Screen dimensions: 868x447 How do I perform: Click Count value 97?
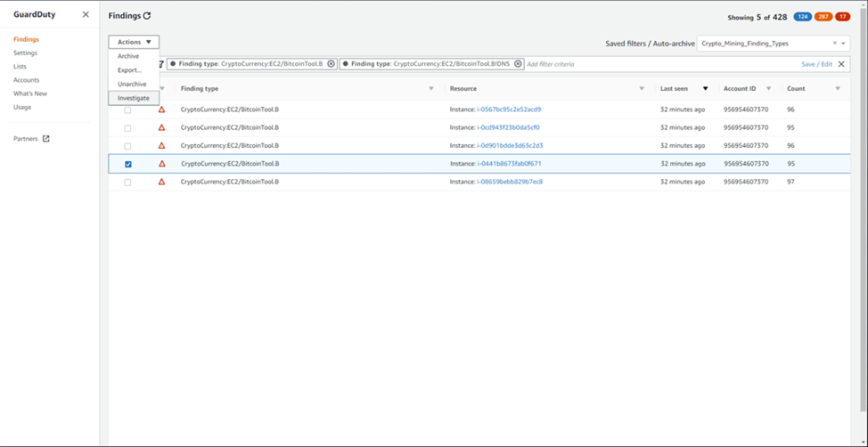[790, 182]
